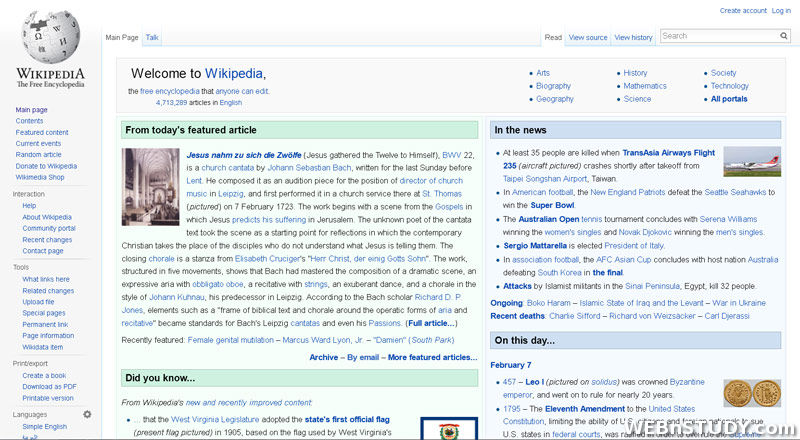Viewport: 800px width, 440px height.
Task: Open the gold solidus coins image
Action: pyautogui.click(x=752, y=394)
